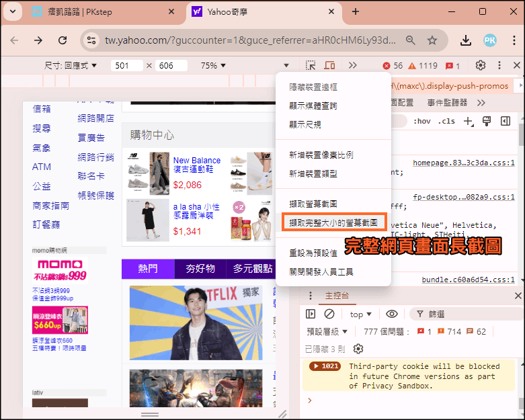Image resolution: width=525 pixels, height=420 pixels.
Task: Select 關閉開發人員工具 menu item
Action: click(333, 272)
